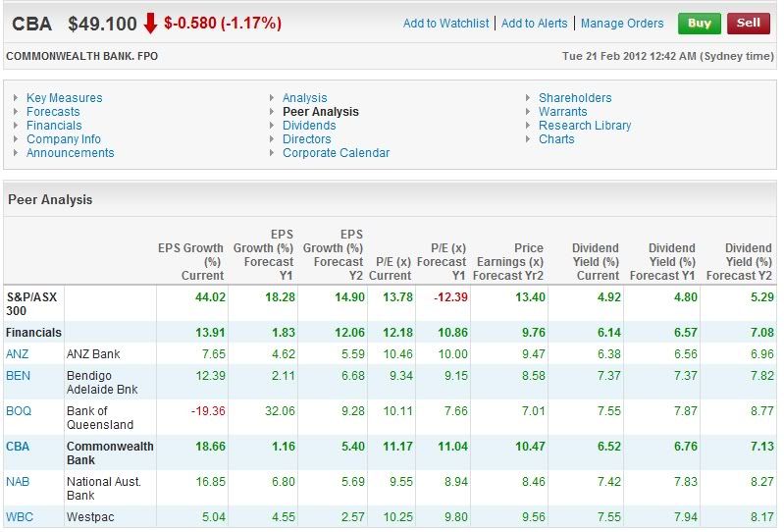Add CBA to Watchlist
The image size is (784, 532).
coord(446,24)
